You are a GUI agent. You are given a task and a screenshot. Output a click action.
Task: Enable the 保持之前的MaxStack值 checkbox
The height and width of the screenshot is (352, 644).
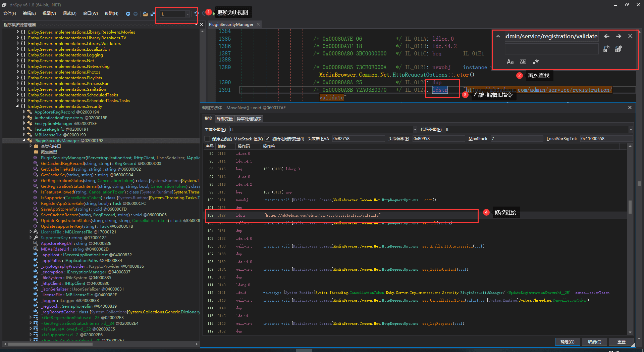(207, 138)
